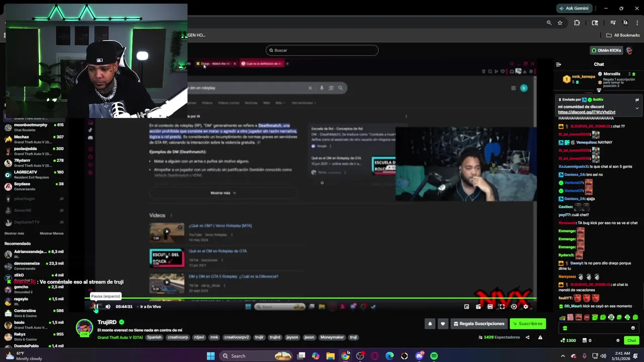The image size is (644, 362).
Task: Report the stream with the warning icon
Action: [x=540, y=337]
